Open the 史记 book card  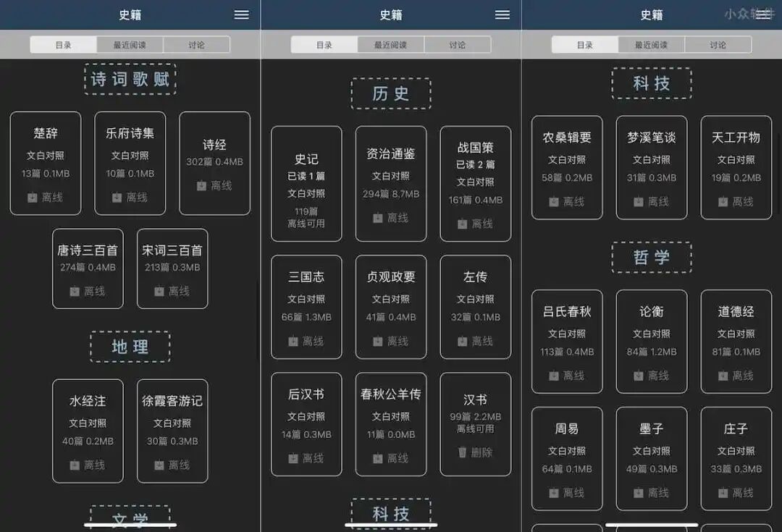click(306, 182)
